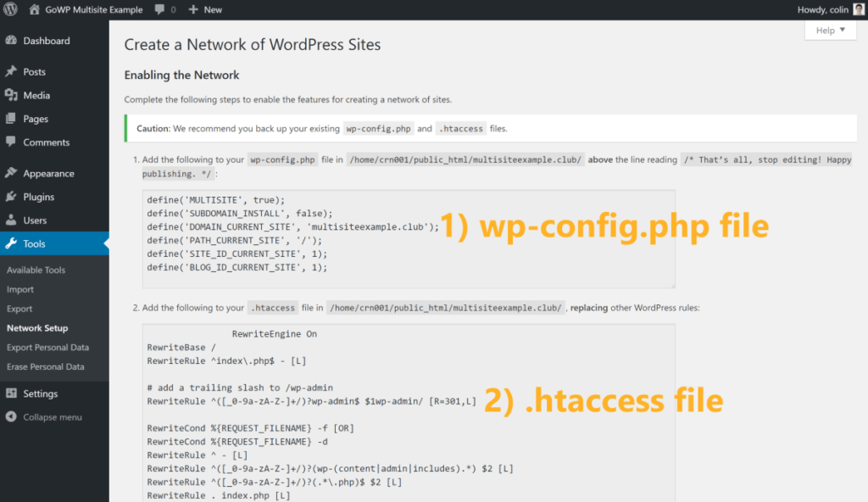
Task: Open the Posts menu
Action: (x=34, y=71)
